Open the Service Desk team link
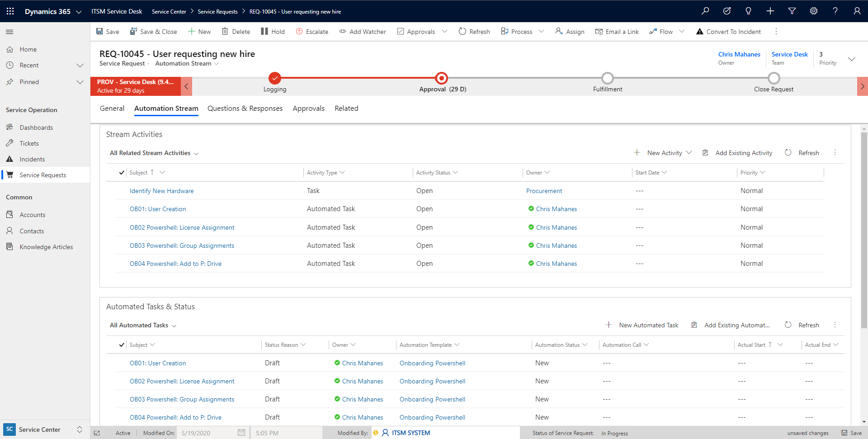 coord(789,54)
